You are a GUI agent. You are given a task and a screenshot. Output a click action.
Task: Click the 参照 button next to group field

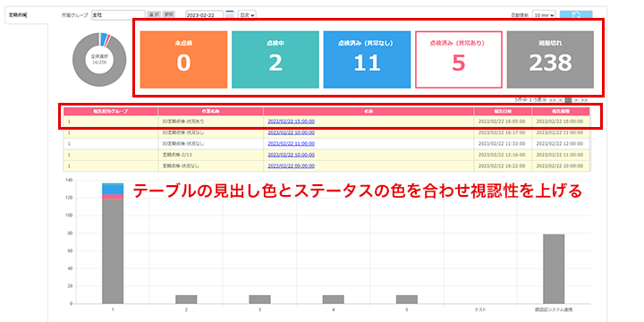point(168,14)
